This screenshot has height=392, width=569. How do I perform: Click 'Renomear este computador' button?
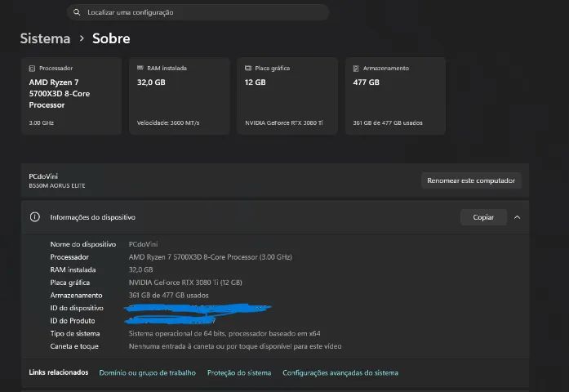(471, 180)
